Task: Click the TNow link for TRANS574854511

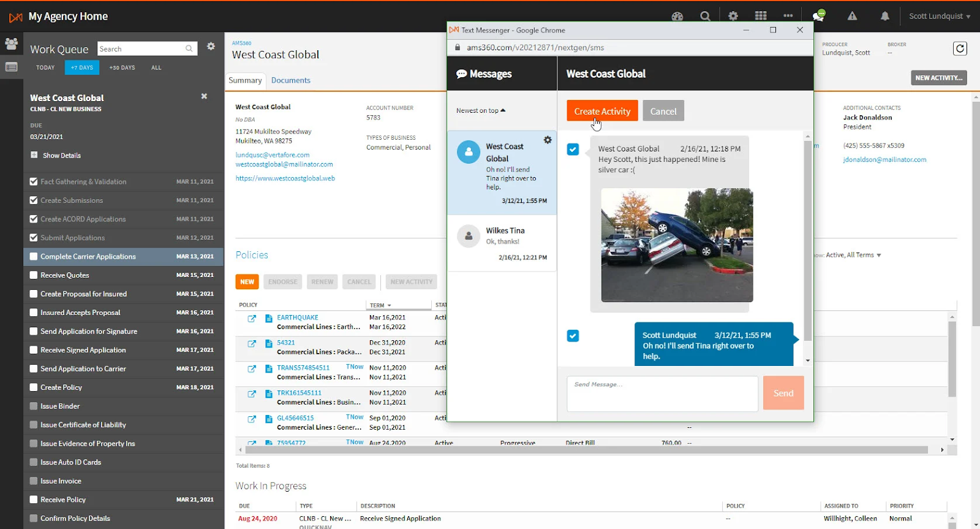Action: [x=355, y=367]
